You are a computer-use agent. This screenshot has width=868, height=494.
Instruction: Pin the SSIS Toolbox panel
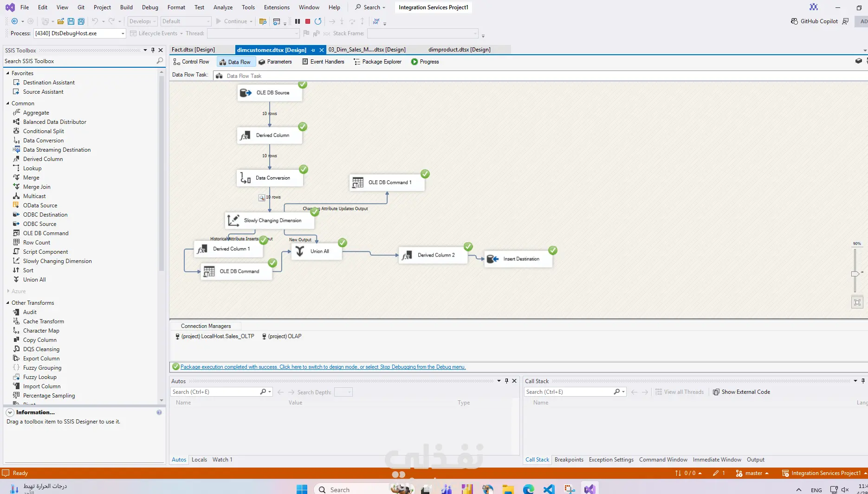click(x=153, y=50)
